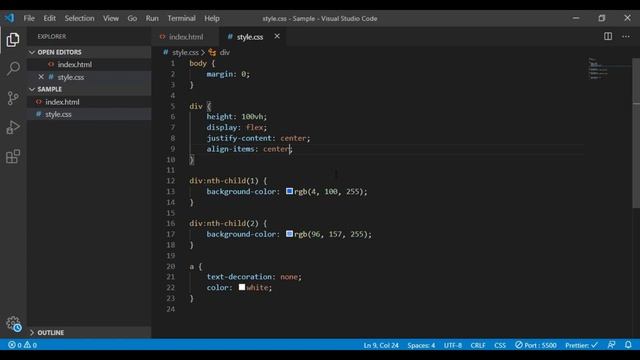
Task: Open the Explorer view in activity bar
Action: click(13, 40)
